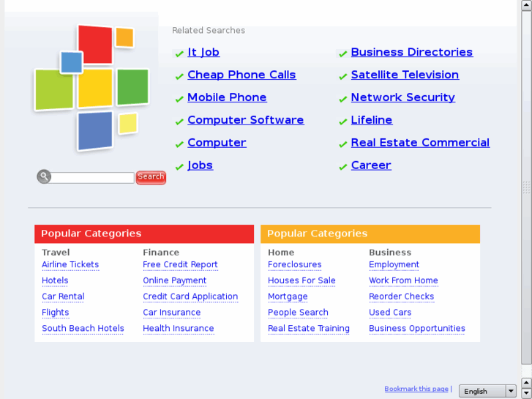Open the Computer Software link

click(x=246, y=120)
